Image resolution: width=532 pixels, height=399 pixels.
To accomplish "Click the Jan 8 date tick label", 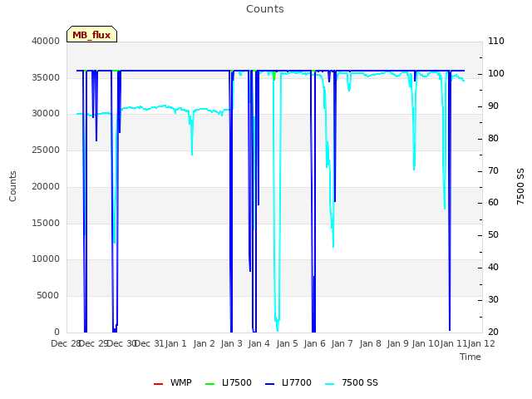I will click(x=370, y=343).
